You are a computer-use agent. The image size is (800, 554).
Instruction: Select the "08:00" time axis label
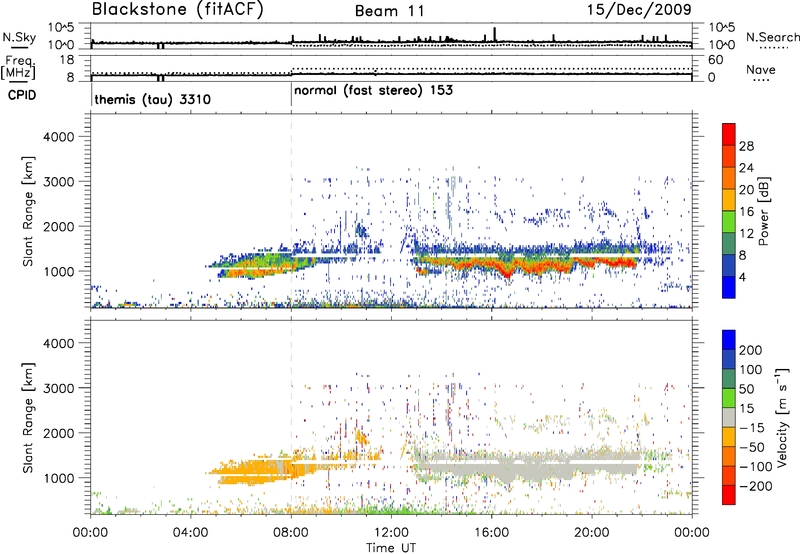[291, 533]
